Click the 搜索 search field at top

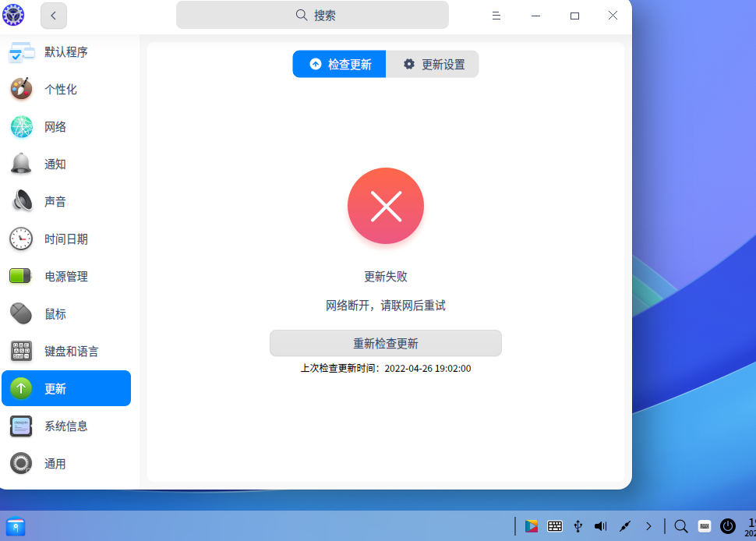pyautogui.click(x=312, y=15)
